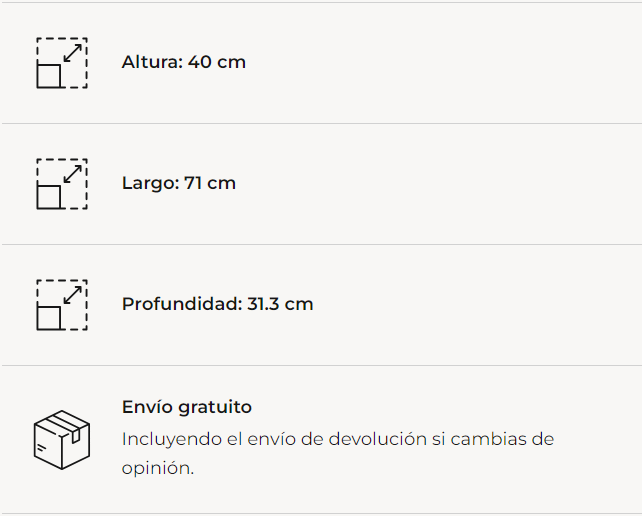The height and width of the screenshot is (516, 642).
Task: Select the dimension icon beside Largo
Action: tap(62, 184)
